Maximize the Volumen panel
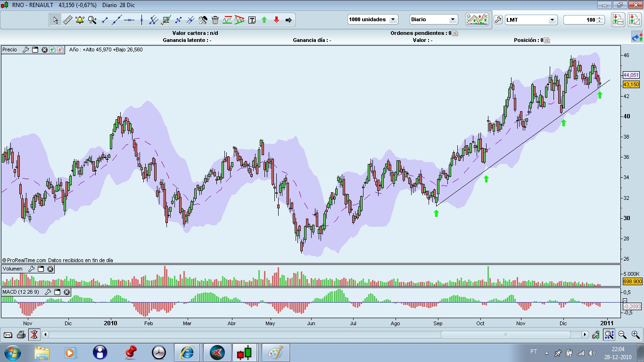Screen dimensions: 644x362 41,269
